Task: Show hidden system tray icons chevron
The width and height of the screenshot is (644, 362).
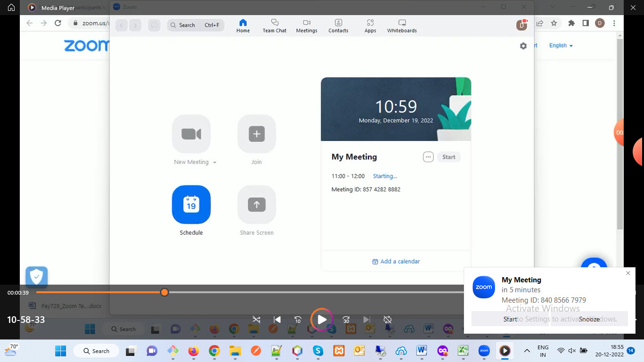Action: (x=527, y=351)
